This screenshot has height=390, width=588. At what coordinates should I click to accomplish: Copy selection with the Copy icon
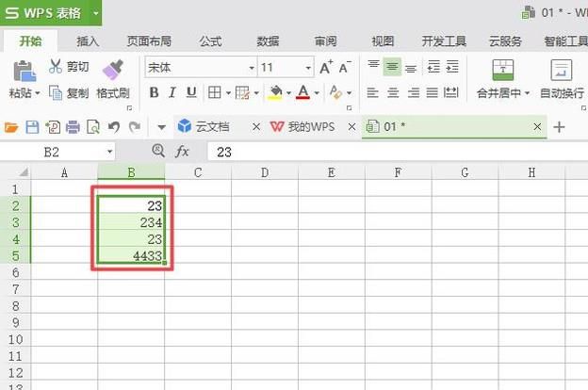point(56,92)
